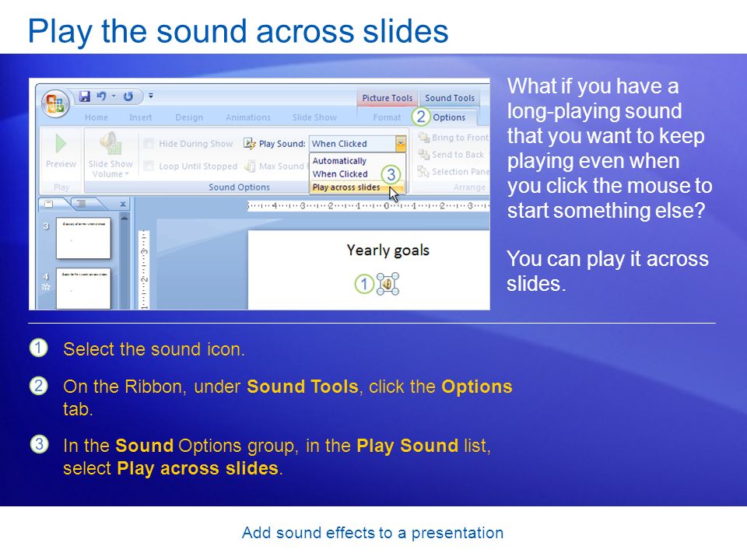Screen dimensions: 747x560
Task: Switch to the Outline pane tab
Action: tap(82, 204)
